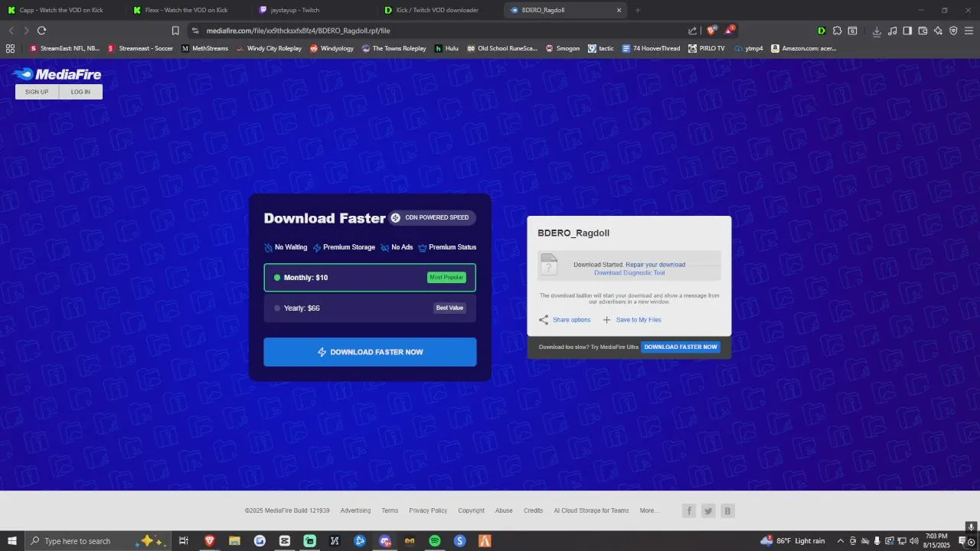Viewport: 980px width, 551px height.
Task: Open the downloads icon in browser toolbar
Action: pos(877,31)
